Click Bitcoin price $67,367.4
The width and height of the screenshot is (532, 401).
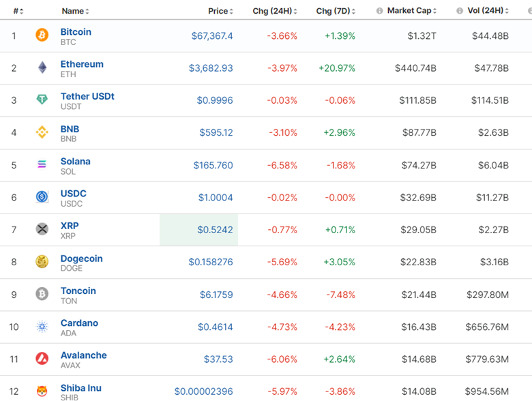[212, 36]
